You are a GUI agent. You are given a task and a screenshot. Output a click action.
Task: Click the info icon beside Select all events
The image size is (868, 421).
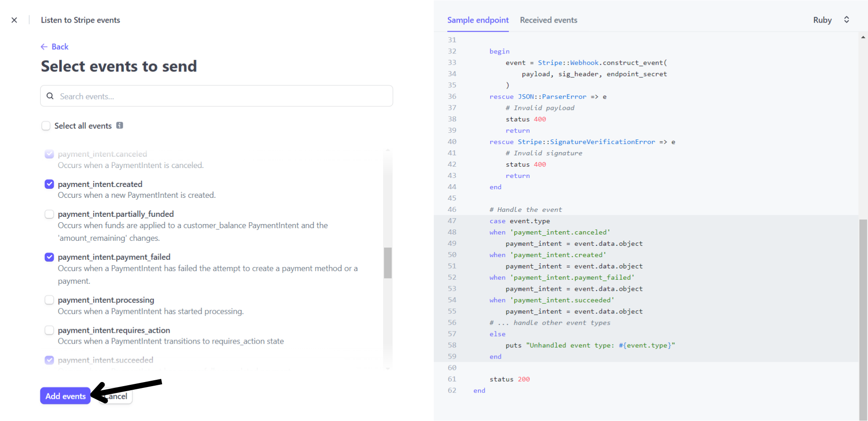[120, 125]
